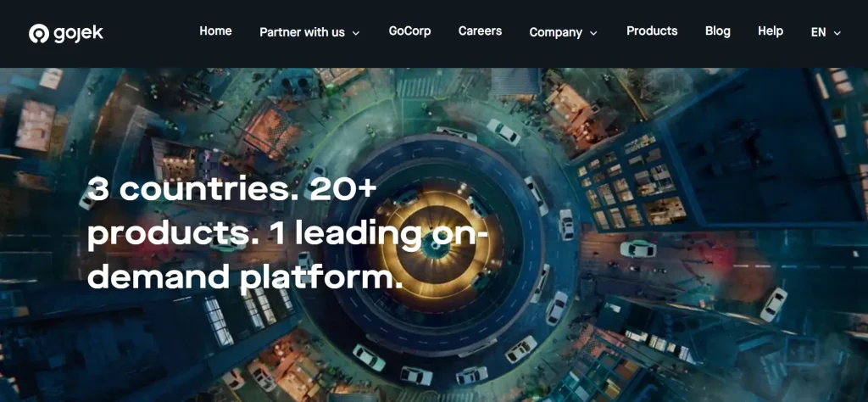Screen dimensions: 868x402
Task: Click the gojek wordmark text
Action: pos(78,34)
